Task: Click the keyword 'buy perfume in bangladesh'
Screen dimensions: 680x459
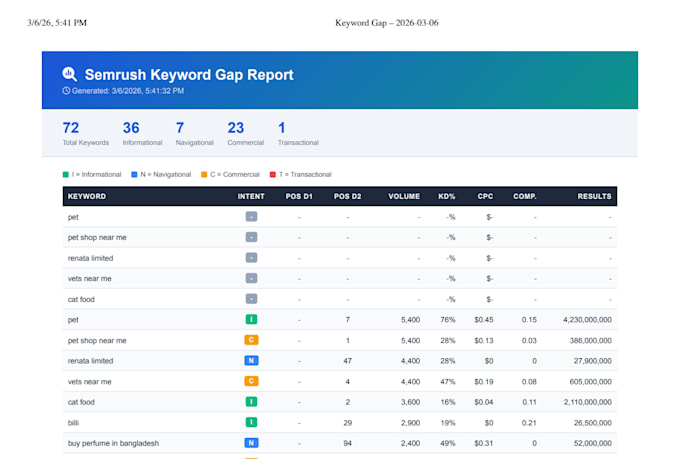Action: [x=113, y=443]
